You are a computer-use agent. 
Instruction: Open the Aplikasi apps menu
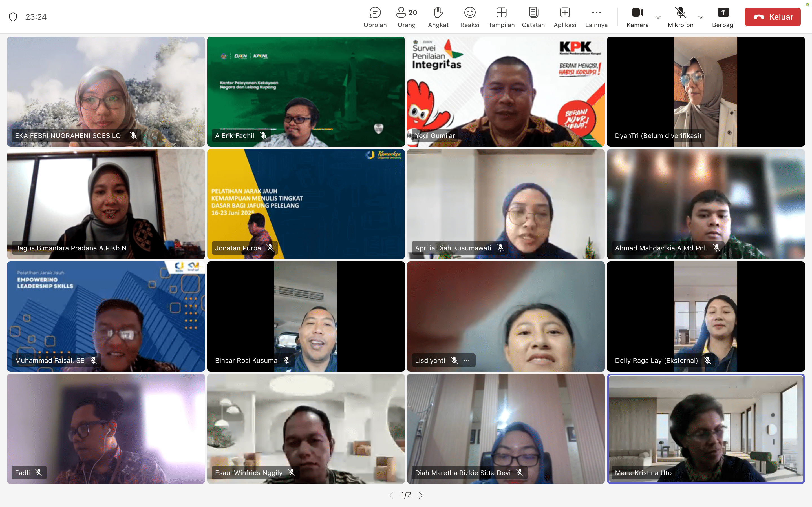565,17
